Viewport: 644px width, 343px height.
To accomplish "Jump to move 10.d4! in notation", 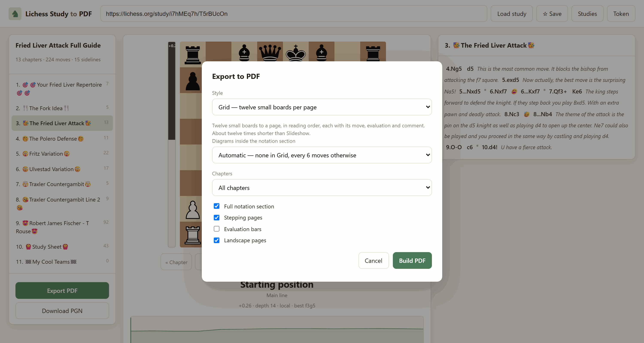I will point(489,147).
